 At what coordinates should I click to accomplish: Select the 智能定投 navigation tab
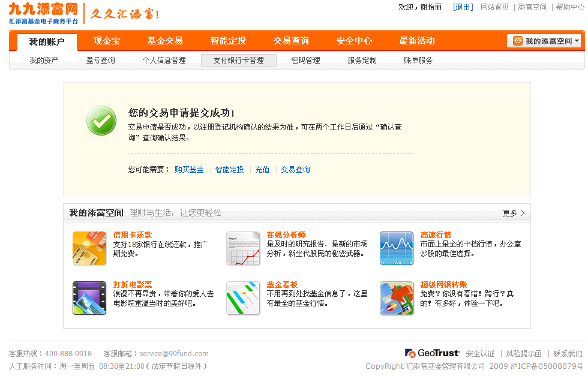click(x=228, y=41)
